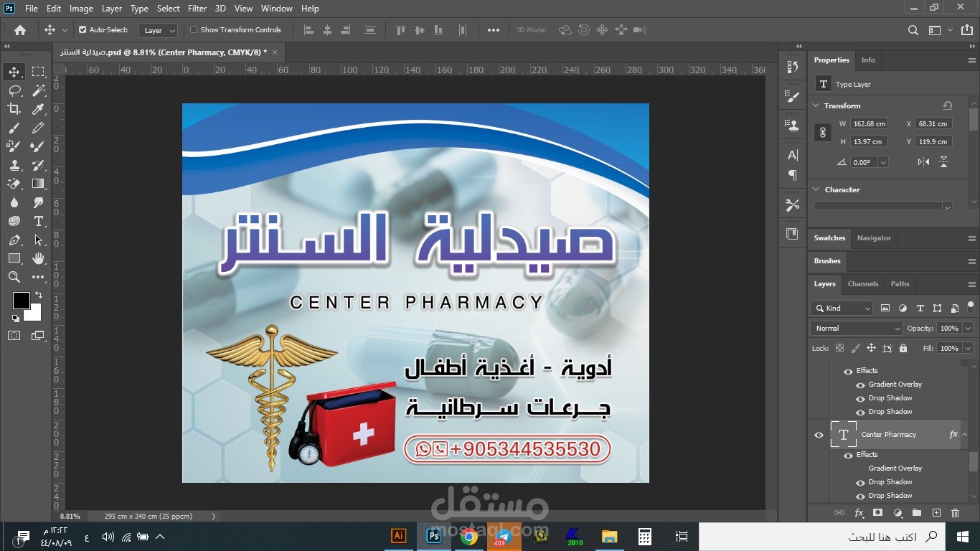This screenshot has height=551, width=980.
Task: Collapse the Transform section
Action: tap(816, 105)
